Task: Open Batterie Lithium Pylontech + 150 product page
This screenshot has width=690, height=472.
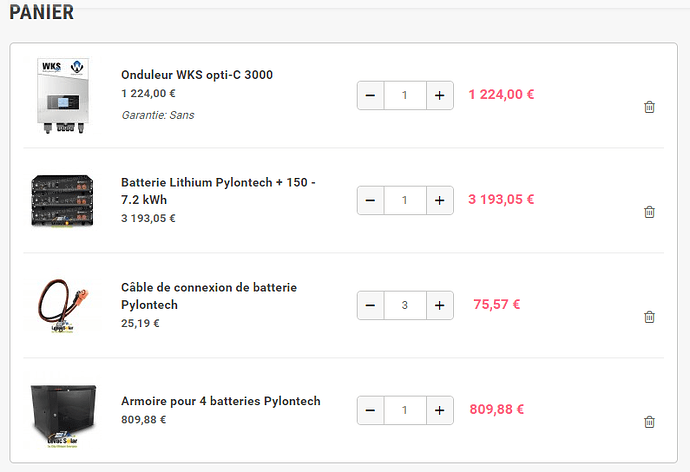Action: tap(218, 191)
